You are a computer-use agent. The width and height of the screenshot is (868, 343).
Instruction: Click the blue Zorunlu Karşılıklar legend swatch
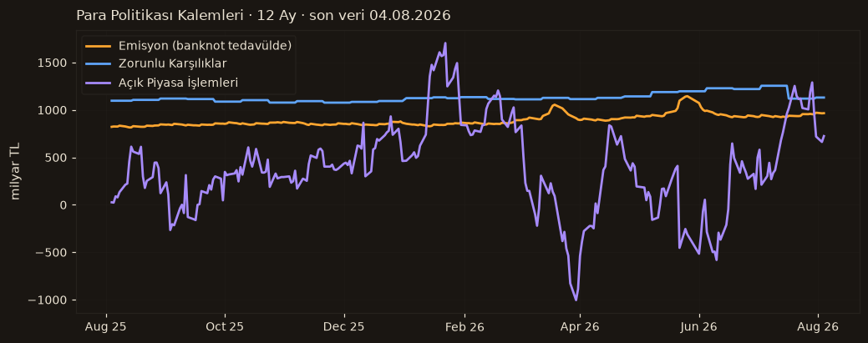99,64
